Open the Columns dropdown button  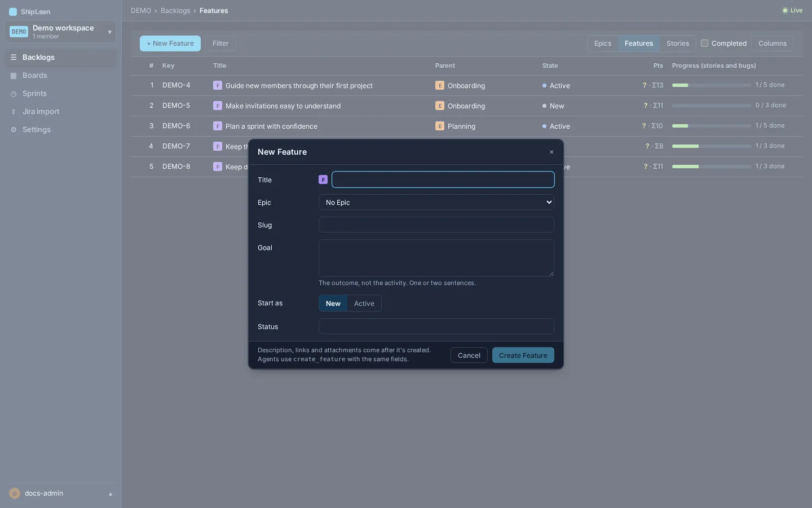point(773,43)
